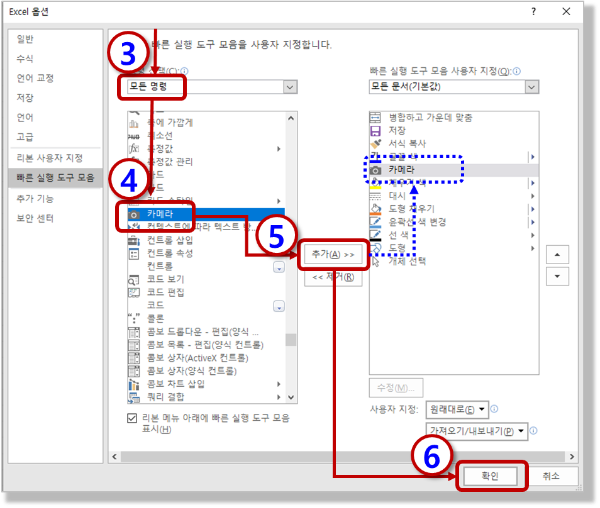Click the 컨트롤 속성 properties icon

134,254
